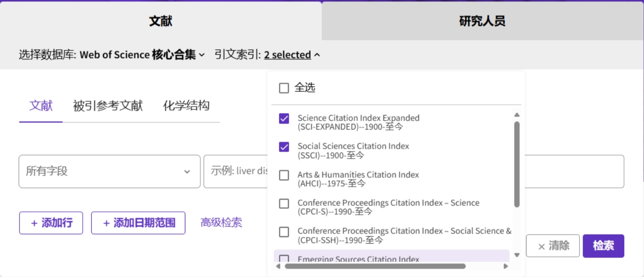The width and height of the screenshot is (644, 277).
Task: Open the Web of Science 核心合集 database dropdown
Action: (x=142, y=55)
